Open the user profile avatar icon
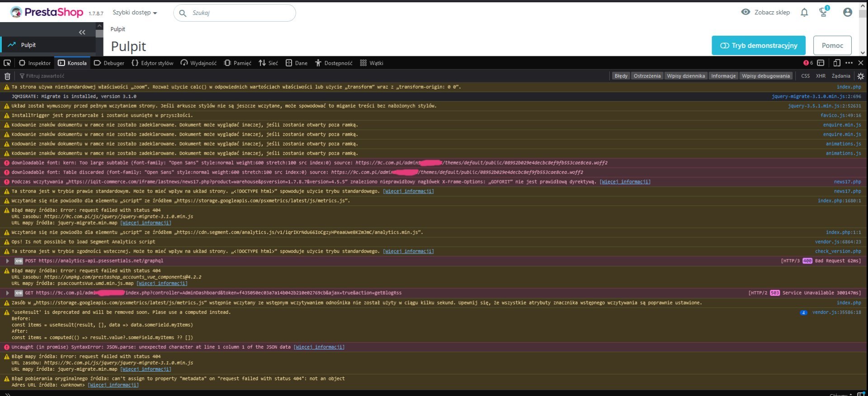The height and width of the screenshot is (396, 868). pos(848,13)
